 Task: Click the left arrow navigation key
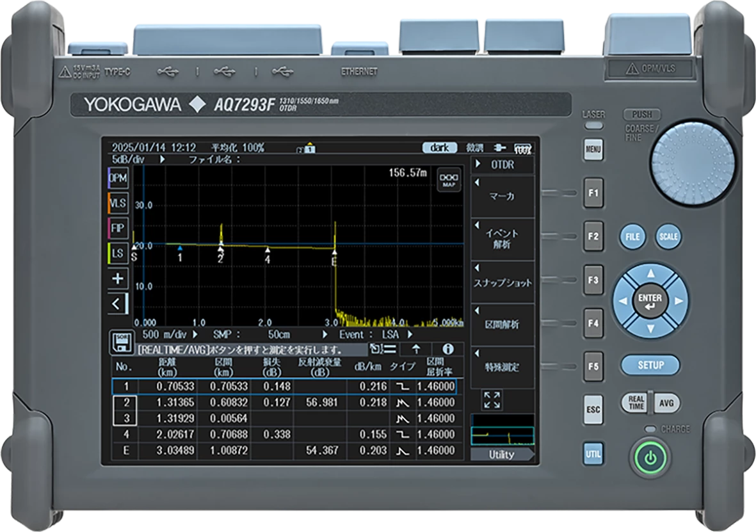coord(623,301)
